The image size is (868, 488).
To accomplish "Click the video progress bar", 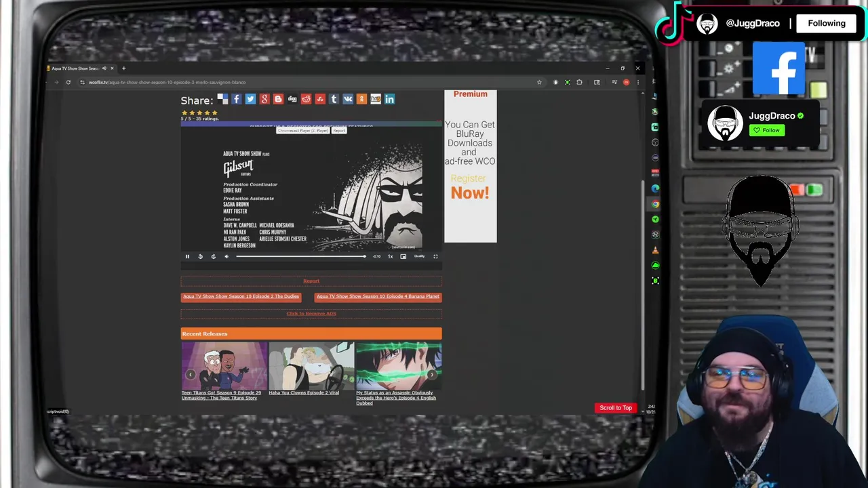I will (x=301, y=256).
